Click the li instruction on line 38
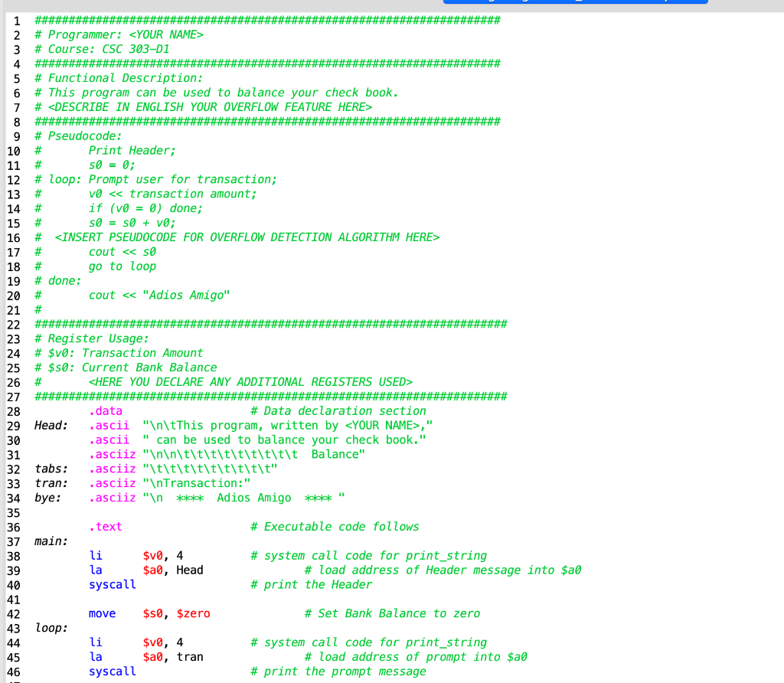 (x=96, y=555)
